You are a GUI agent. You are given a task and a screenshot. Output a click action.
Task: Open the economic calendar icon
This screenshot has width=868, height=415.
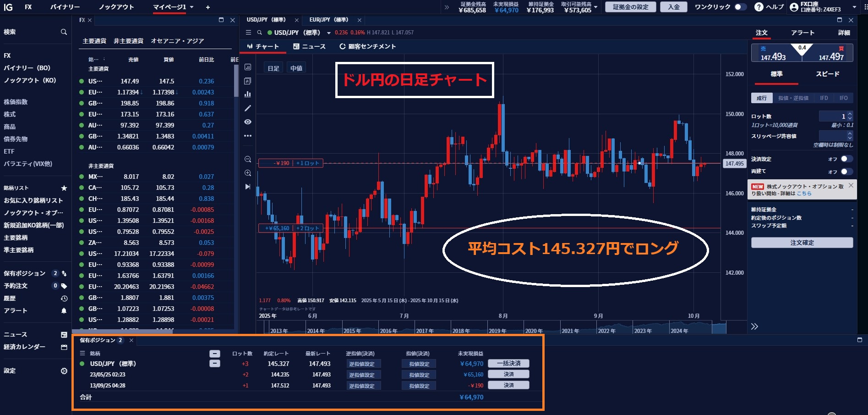click(64, 347)
